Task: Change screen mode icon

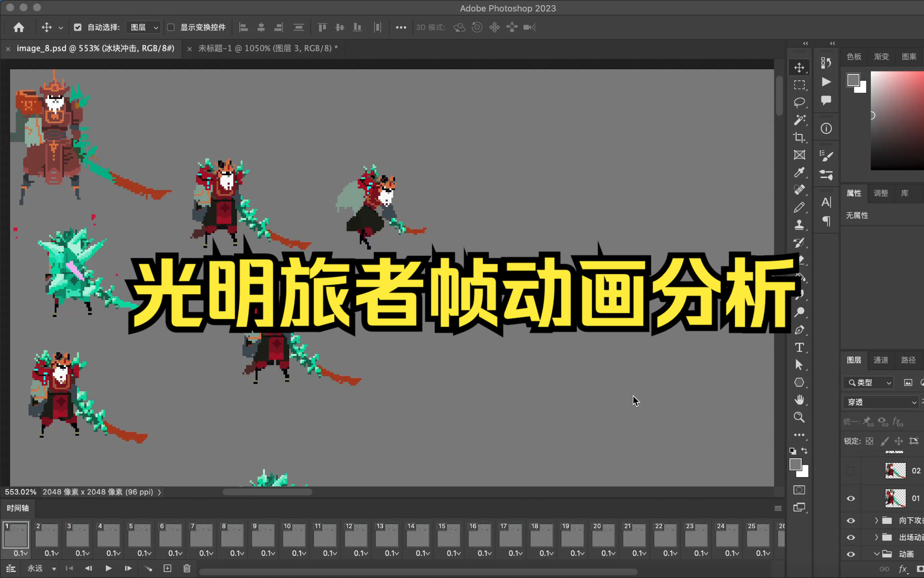Action: [x=799, y=507]
